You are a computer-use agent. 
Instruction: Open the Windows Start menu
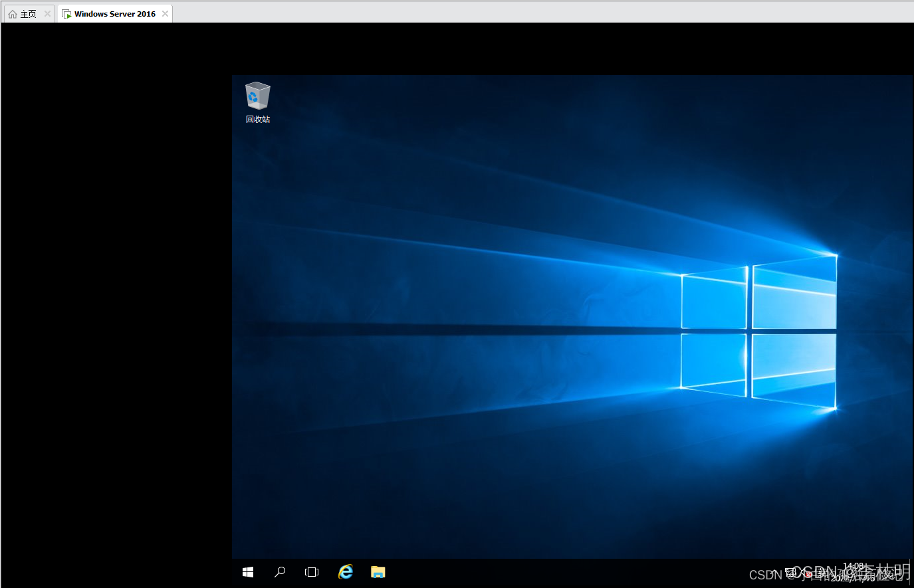pyautogui.click(x=248, y=572)
